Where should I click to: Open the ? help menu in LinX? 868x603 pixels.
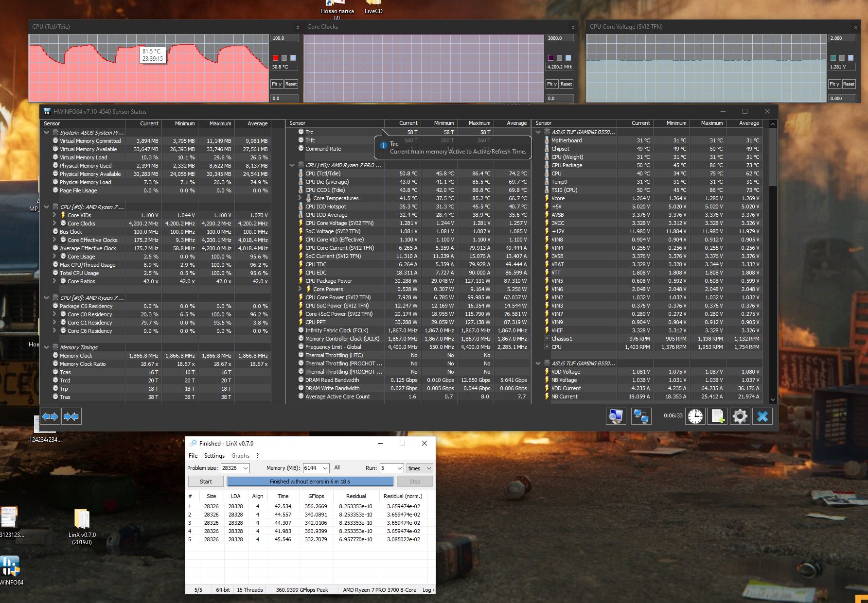click(257, 455)
